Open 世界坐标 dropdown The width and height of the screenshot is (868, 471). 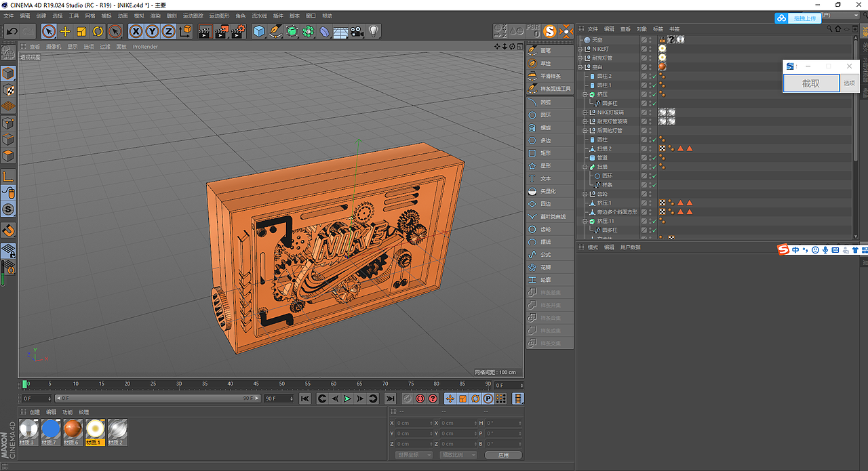pyautogui.click(x=414, y=455)
